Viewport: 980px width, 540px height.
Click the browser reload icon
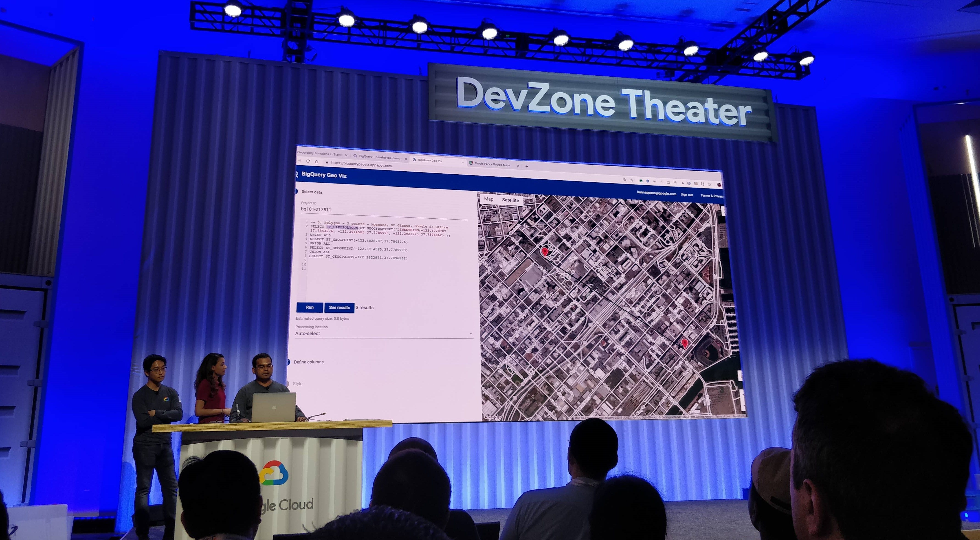(308, 161)
